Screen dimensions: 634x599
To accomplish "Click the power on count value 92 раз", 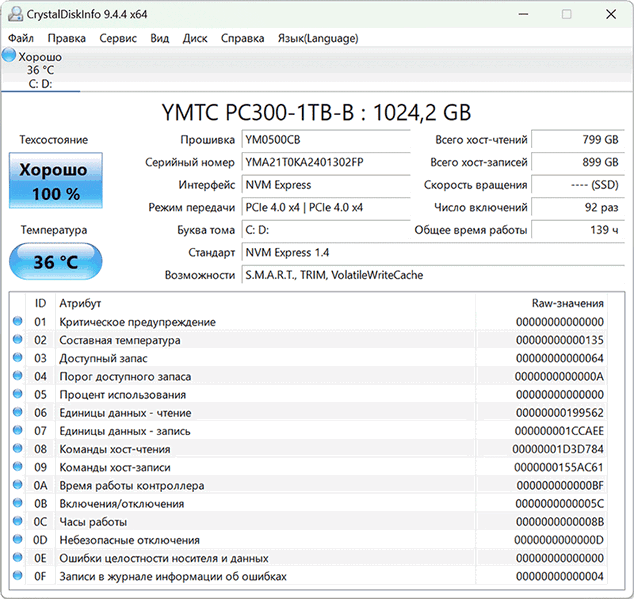I will (578, 208).
